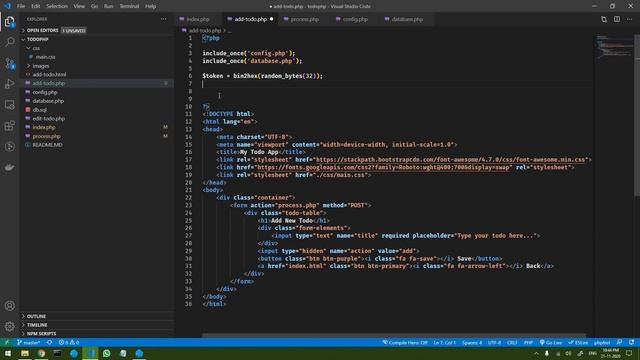The image size is (640, 360).
Task: Open the Docker whale view in activity bar
Action: tap(9, 167)
